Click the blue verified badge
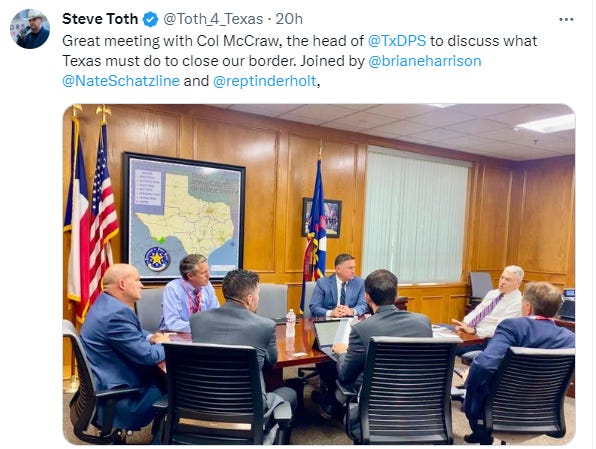Viewport: 596px width, 449px height. [x=151, y=19]
